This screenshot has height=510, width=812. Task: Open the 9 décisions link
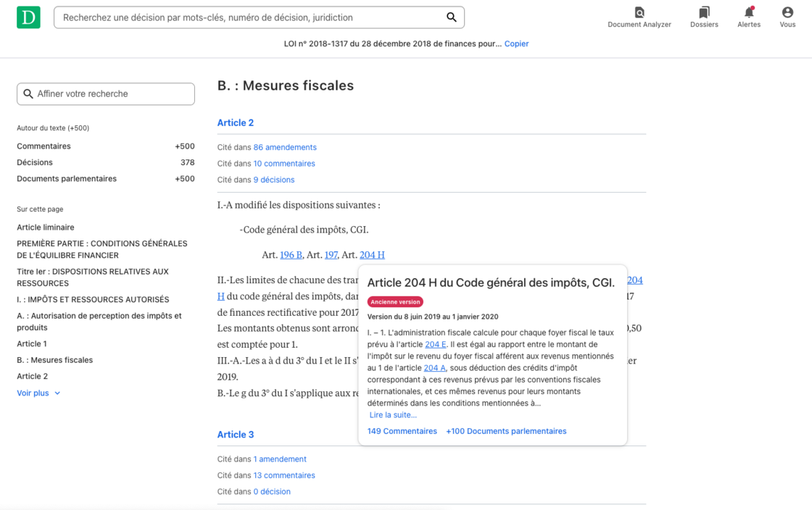pyautogui.click(x=274, y=180)
